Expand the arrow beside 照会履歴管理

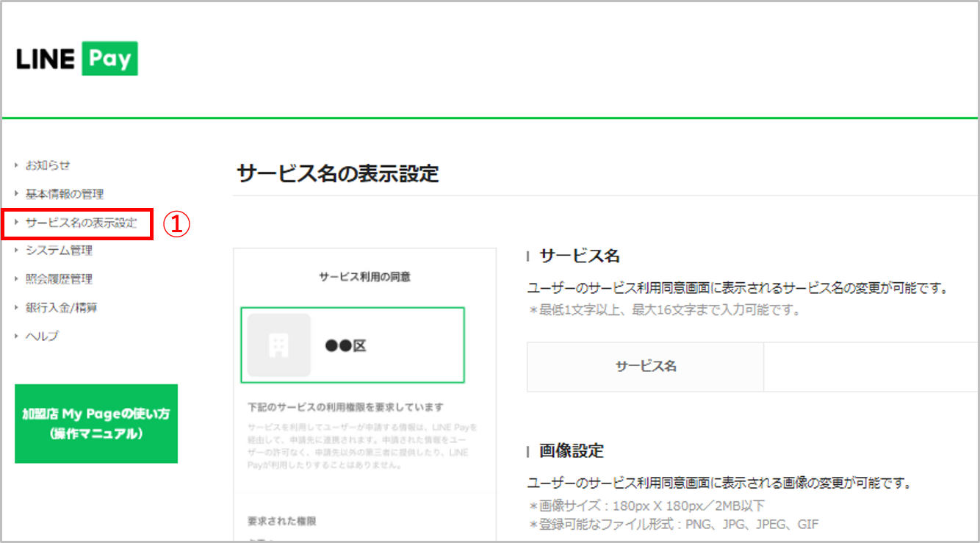point(17,279)
